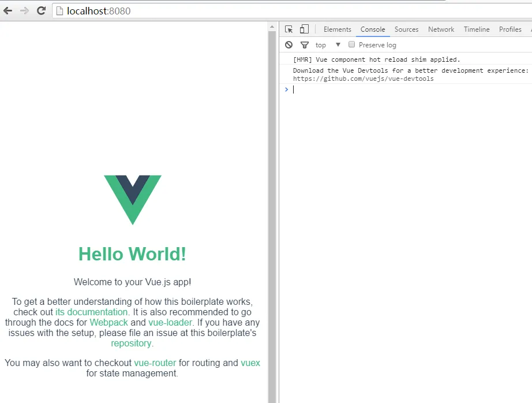
Task: Go to the Profiles tab
Action: tap(510, 29)
